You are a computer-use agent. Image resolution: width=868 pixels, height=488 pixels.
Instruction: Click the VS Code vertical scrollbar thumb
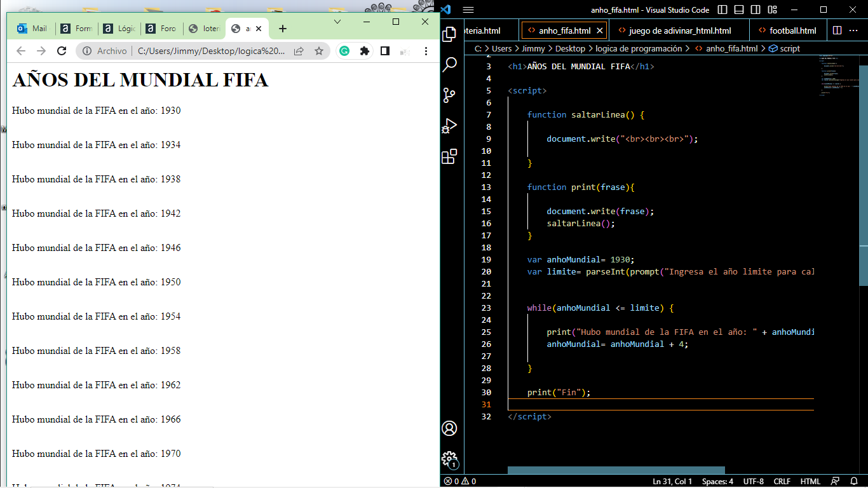point(864,175)
